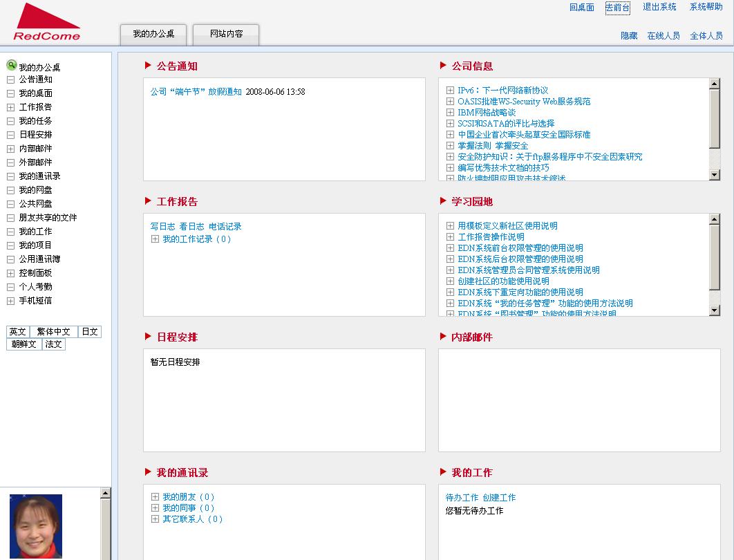Image resolution: width=734 pixels, height=560 pixels.
Task: Click the 退出系统 logout link
Action: pyautogui.click(x=659, y=7)
